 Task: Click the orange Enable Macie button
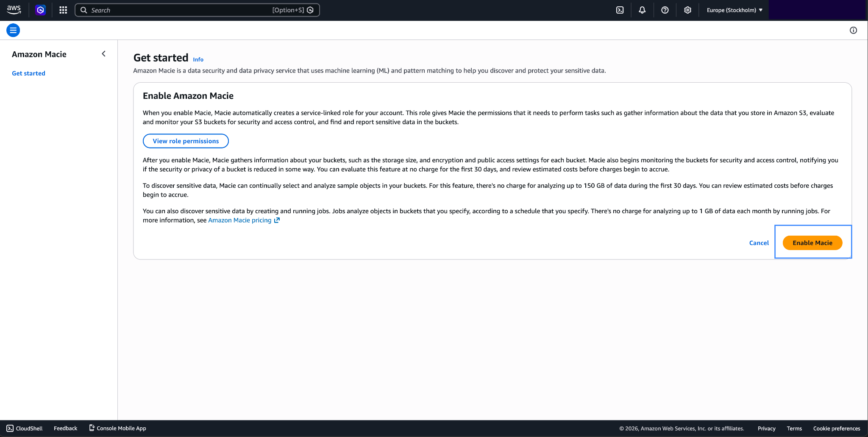[x=812, y=243]
